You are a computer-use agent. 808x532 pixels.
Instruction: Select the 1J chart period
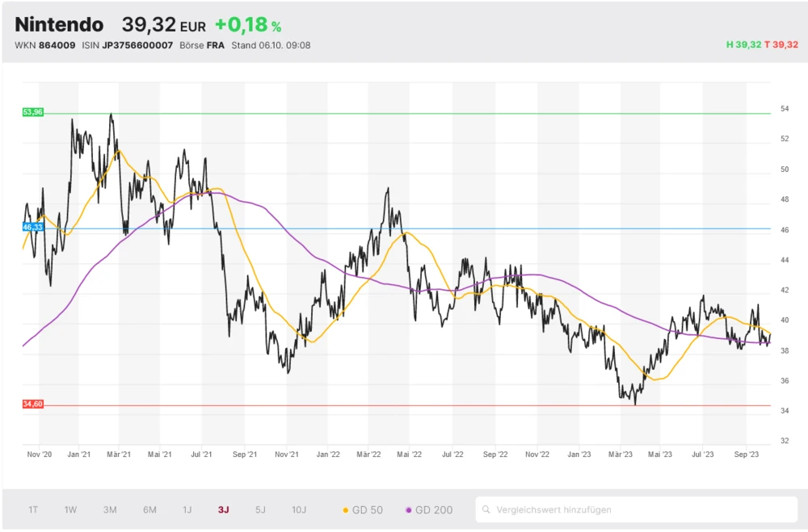[187, 509]
